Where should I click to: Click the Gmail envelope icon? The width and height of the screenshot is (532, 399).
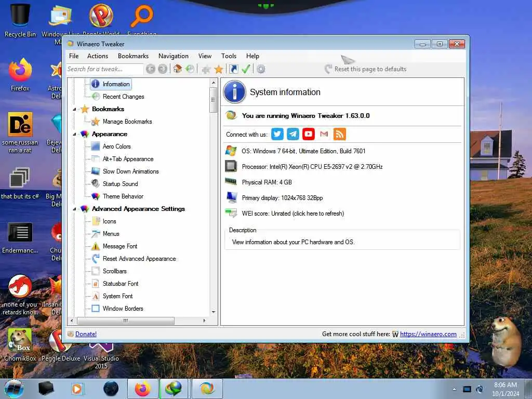point(324,134)
